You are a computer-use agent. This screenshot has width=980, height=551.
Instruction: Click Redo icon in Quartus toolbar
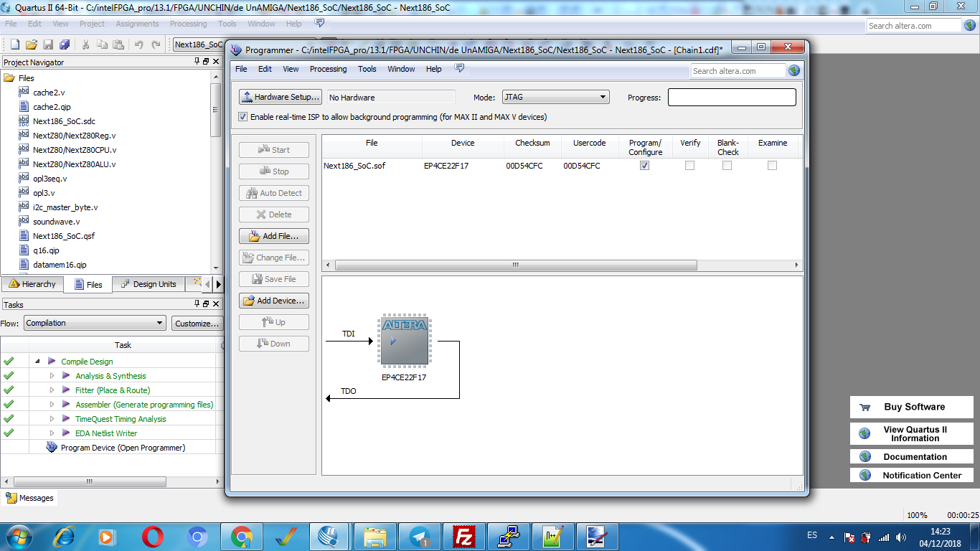(156, 44)
